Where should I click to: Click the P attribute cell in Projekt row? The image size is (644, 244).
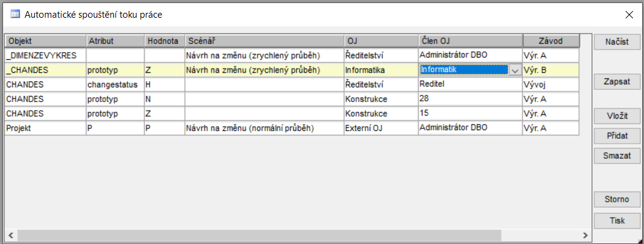pos(116,128)
